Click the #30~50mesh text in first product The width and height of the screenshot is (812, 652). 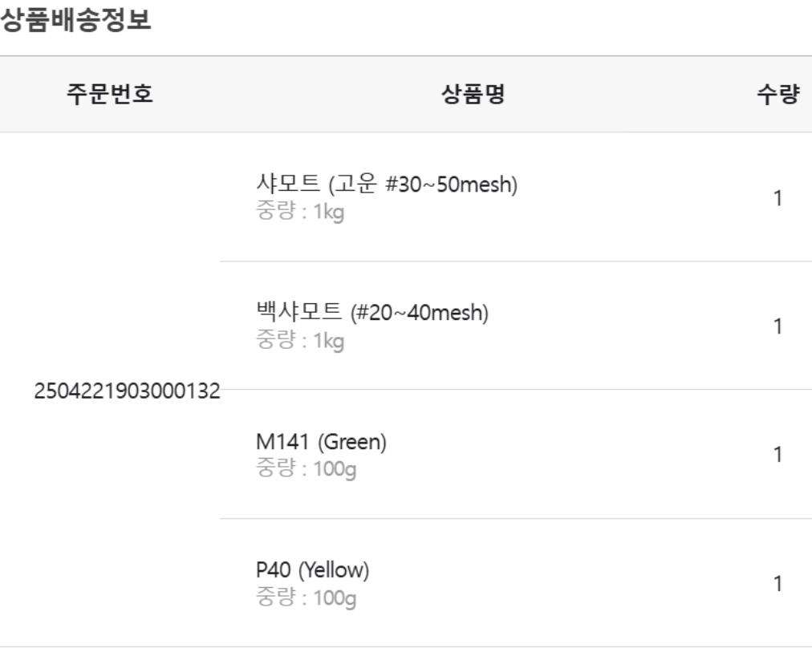coord(449,184)
